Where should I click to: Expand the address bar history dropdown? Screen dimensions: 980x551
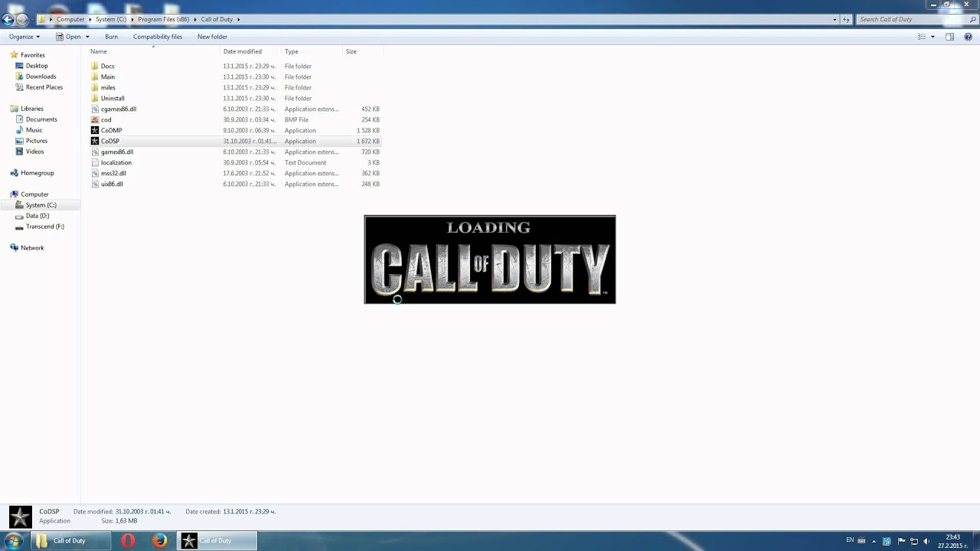tap(835, 19)
